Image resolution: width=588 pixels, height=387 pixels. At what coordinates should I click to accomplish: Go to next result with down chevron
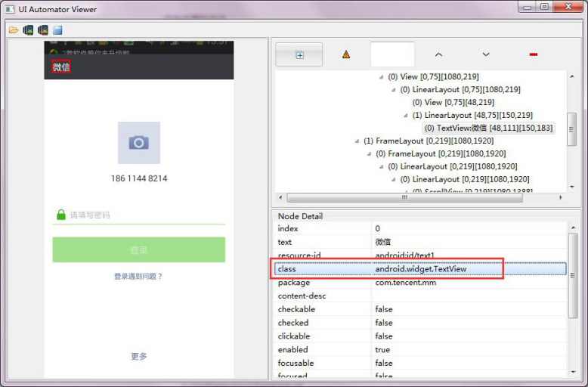pyautogui.click(x=486, y=54)
